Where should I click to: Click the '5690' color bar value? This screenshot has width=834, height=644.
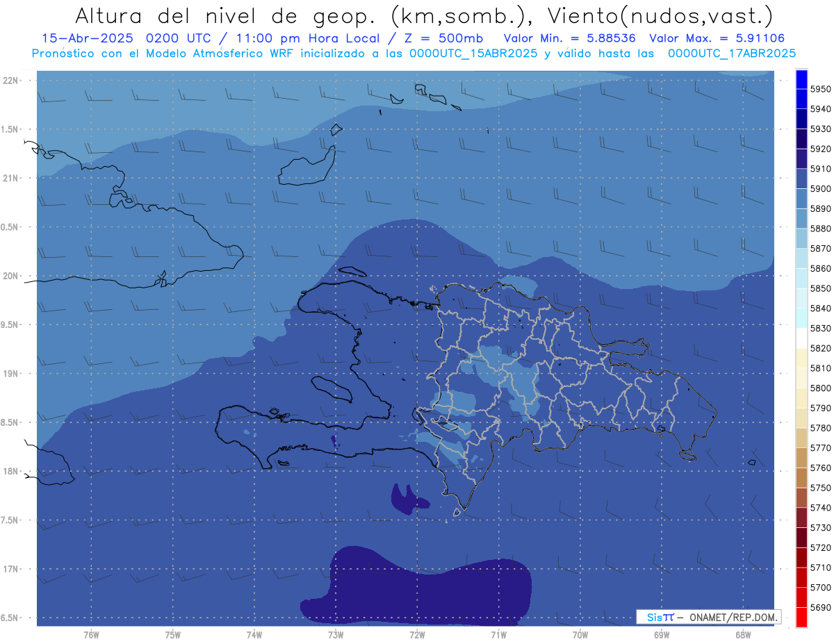coord(821,607)
